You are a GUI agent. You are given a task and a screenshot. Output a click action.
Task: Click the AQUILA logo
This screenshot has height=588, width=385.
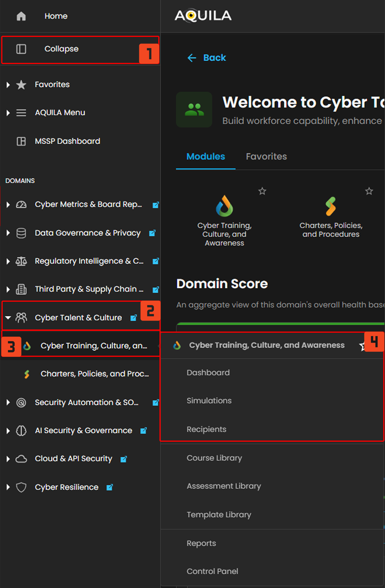click(x=203, y=16)
